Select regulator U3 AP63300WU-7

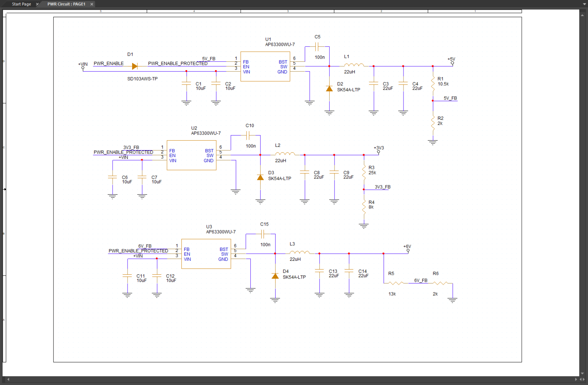click(x=206, y=254)
